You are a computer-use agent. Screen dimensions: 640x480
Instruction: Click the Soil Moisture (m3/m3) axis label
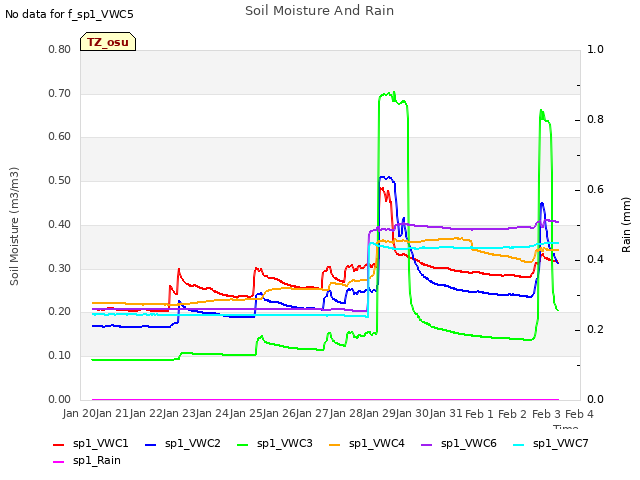point(14,226)
